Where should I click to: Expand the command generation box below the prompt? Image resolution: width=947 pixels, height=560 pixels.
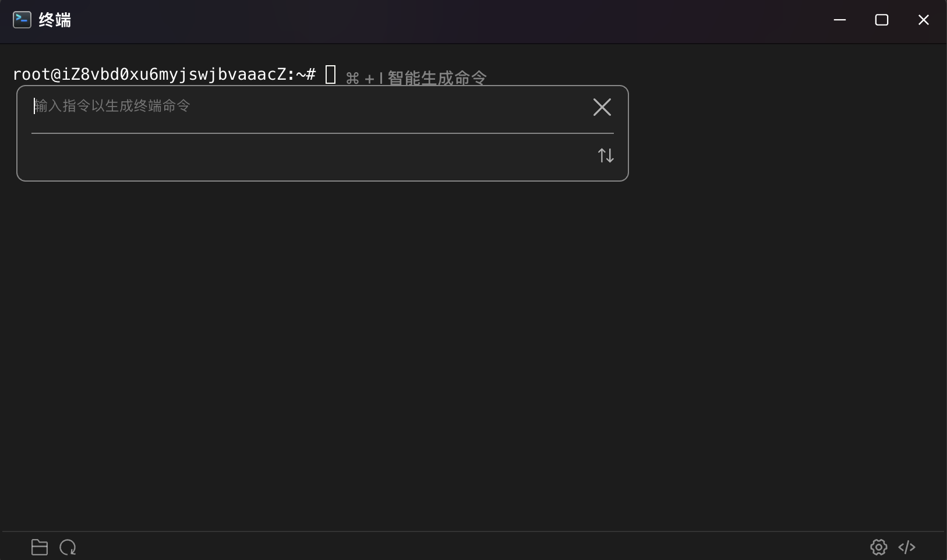322,133
